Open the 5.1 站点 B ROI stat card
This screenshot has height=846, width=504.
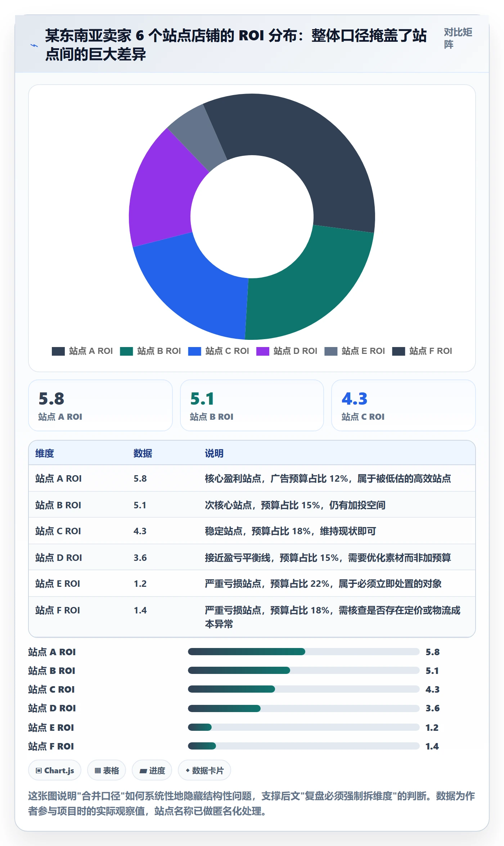pyautogui.click(x=252, y=405)
